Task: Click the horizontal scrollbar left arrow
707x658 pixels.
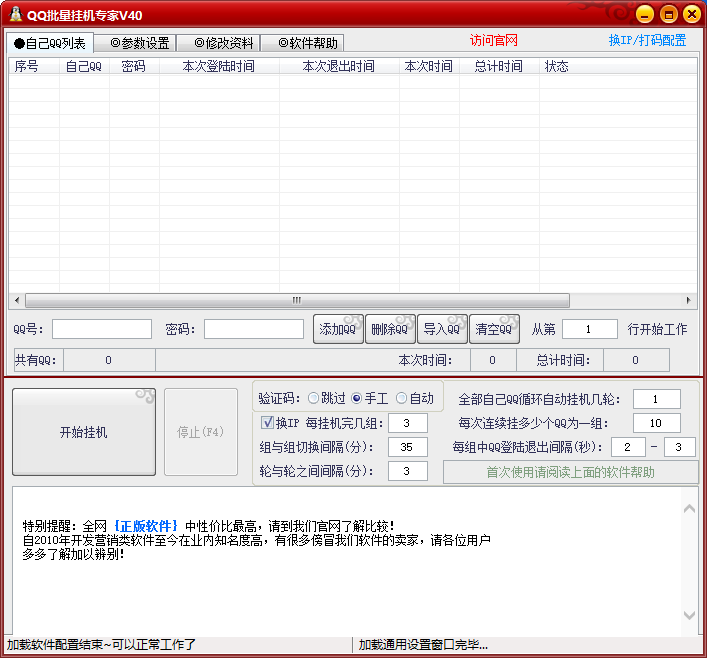Action: [15, 300]
